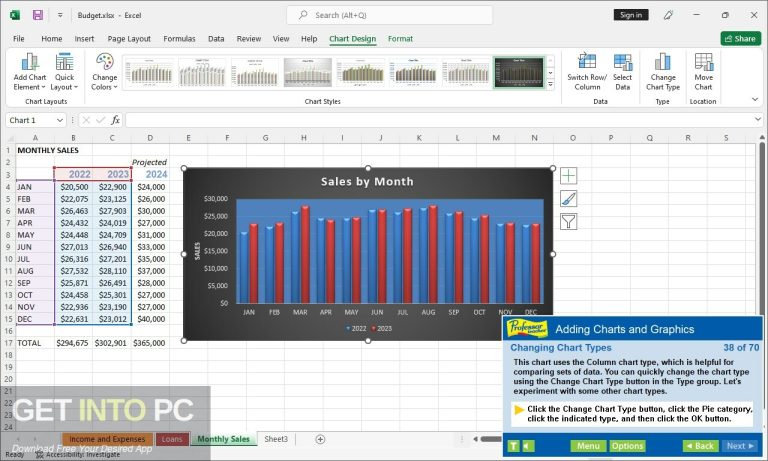
Task: Click the Insert Function fx icon
Action: tap(115, 120)
